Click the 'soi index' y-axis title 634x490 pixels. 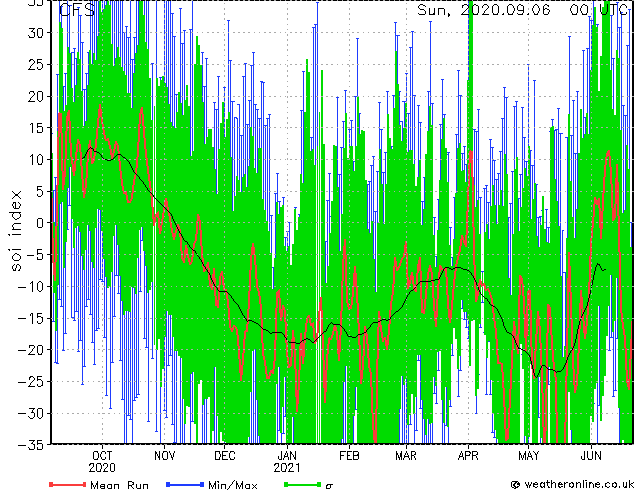[16, 230]
